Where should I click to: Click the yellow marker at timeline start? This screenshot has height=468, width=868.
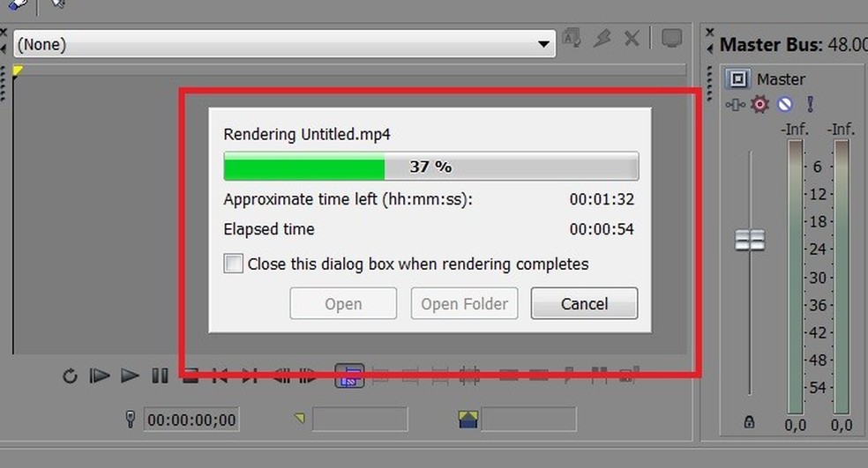17,71
